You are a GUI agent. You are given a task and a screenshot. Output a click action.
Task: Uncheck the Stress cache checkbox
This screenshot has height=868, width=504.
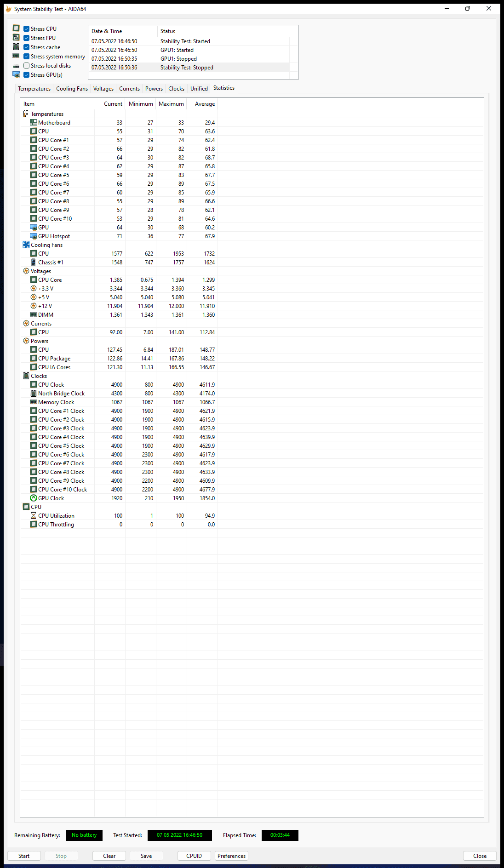(x=27, y=47)
